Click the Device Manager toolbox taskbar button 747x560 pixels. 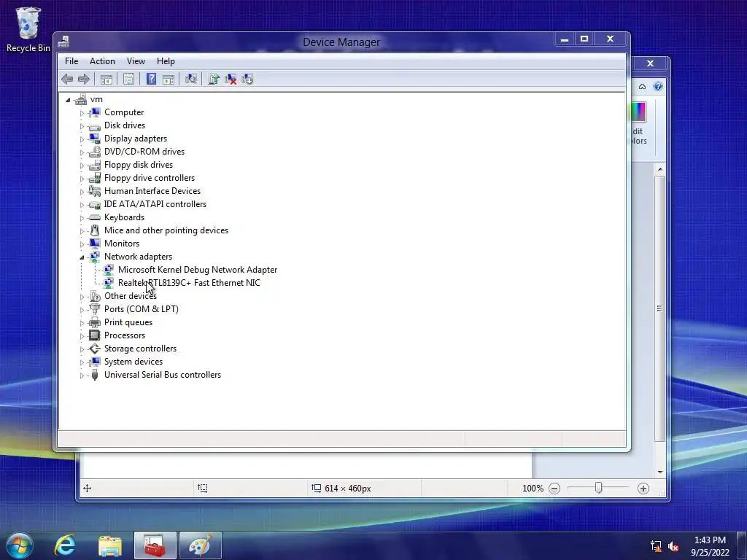tap(155, 545)
